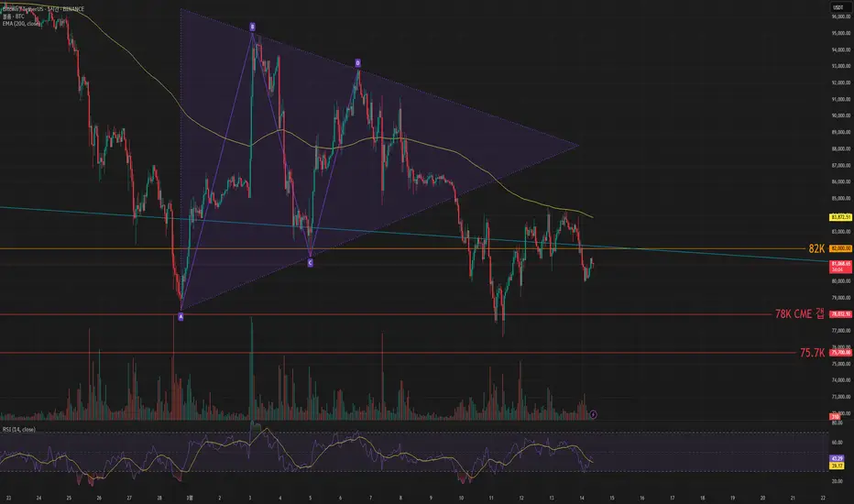Click the 20.00 RSI axis label

[x=838, y=481]
